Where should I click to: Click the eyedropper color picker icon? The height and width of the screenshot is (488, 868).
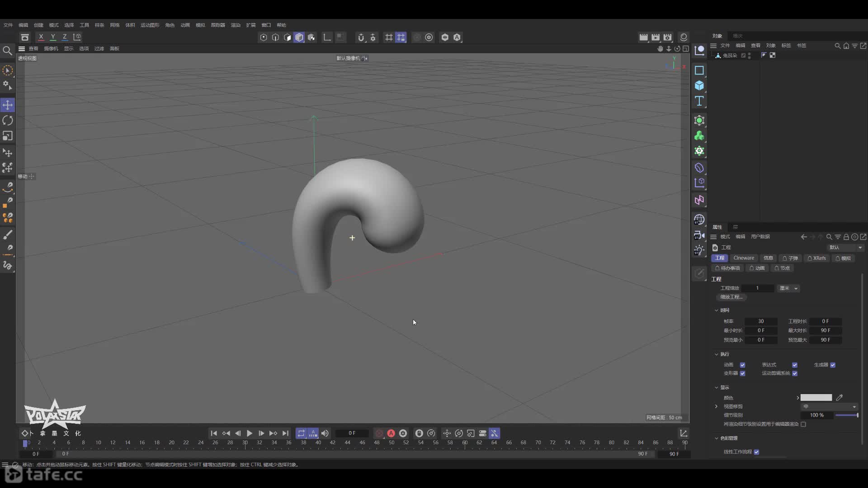840,398
